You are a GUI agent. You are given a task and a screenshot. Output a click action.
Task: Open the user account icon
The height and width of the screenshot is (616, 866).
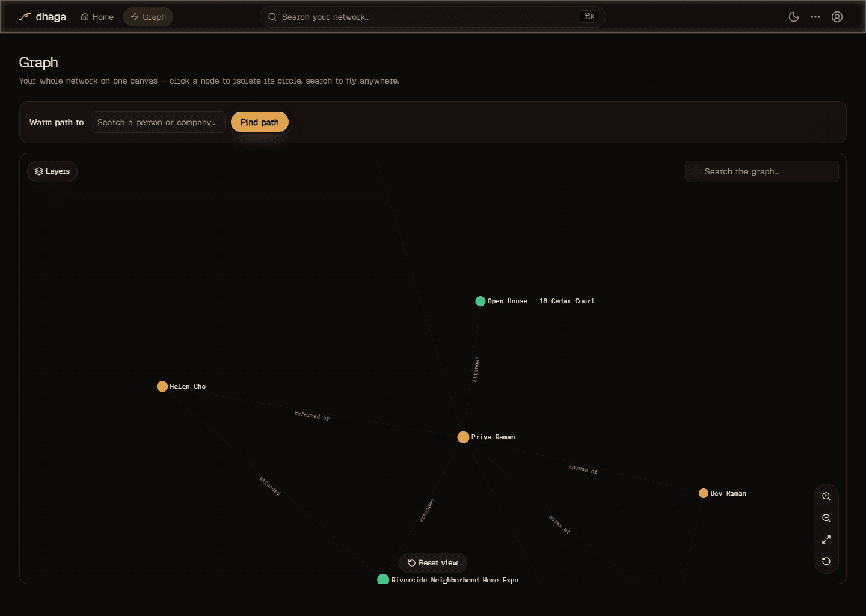[x=837, y=17]
